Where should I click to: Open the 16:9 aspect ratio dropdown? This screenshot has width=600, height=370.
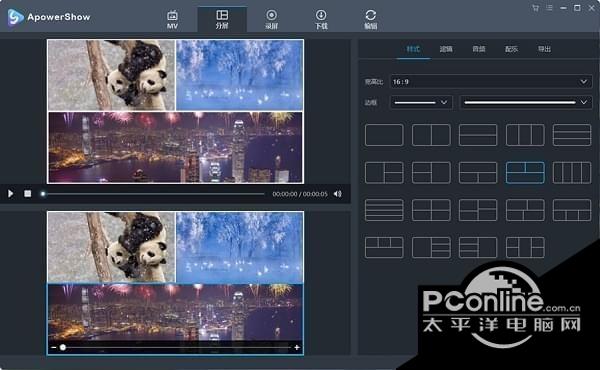point(491,81)
